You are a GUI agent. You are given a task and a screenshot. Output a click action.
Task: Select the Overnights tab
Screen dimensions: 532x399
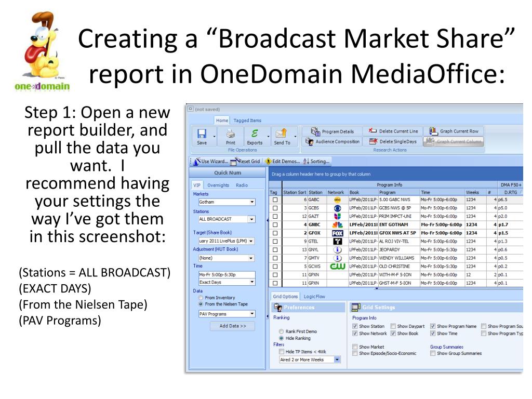(x=218, y=185)
